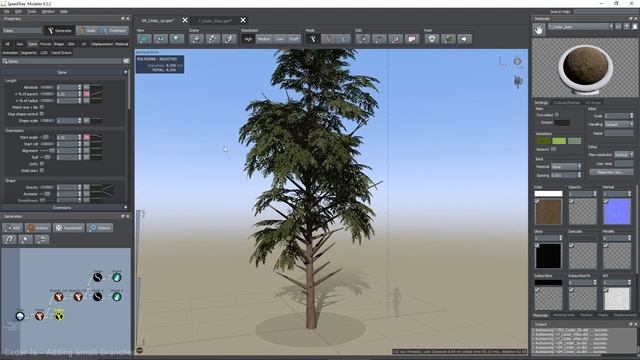Image resolution: width=640 pixels, height=360 pixels.
Task: Click the first Edit toolbar icon
Action: pyautogui.click(x=362, y=39)
